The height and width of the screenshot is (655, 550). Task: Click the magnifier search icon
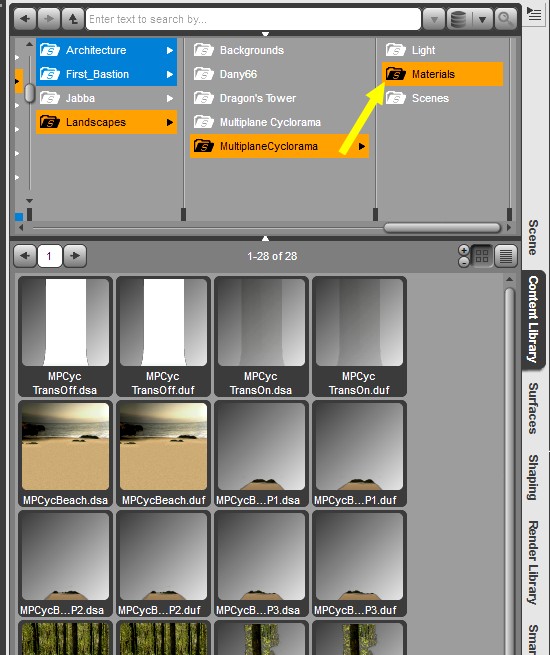click(505, 19)
